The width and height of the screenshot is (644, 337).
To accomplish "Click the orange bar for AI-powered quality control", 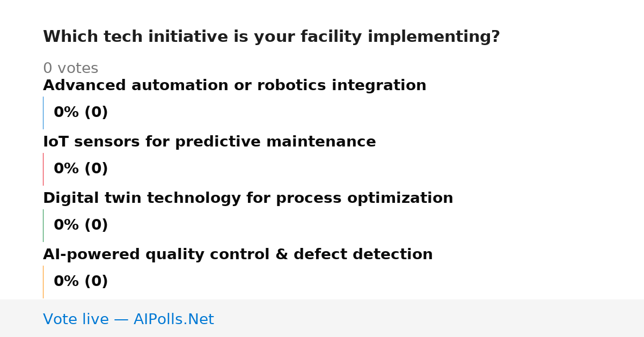I will coord(43,282).
